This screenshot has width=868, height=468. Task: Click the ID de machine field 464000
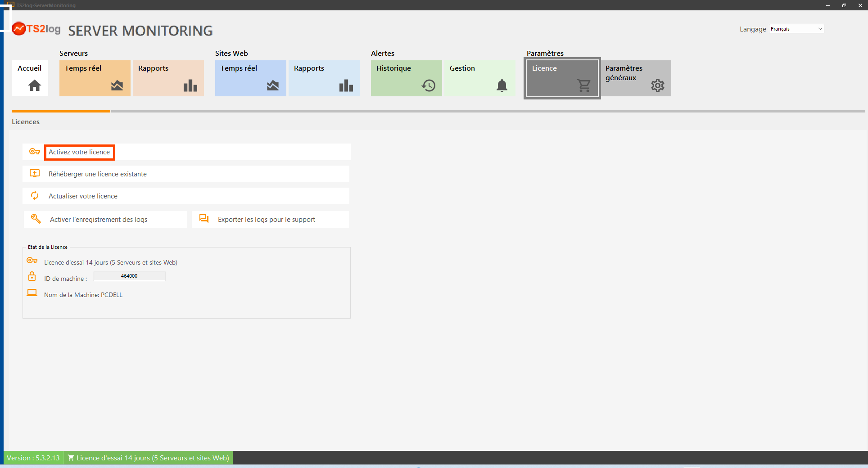pyautogui.click(x=129, y=276)
